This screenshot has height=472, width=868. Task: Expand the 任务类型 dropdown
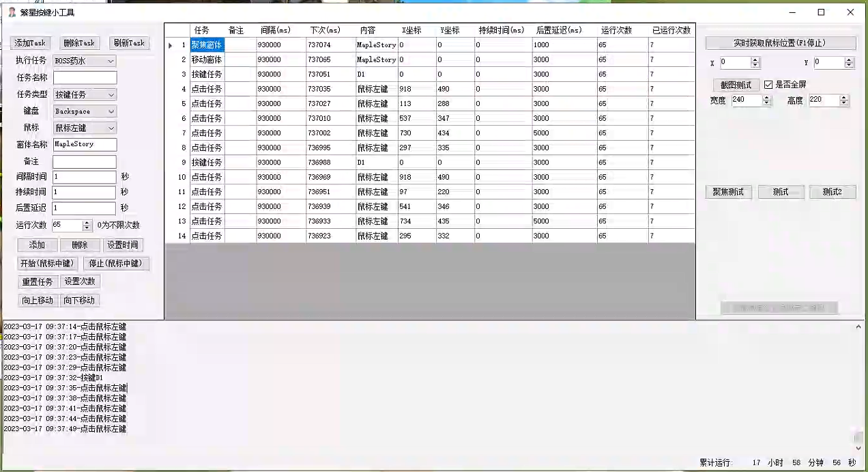coord(85,95)
